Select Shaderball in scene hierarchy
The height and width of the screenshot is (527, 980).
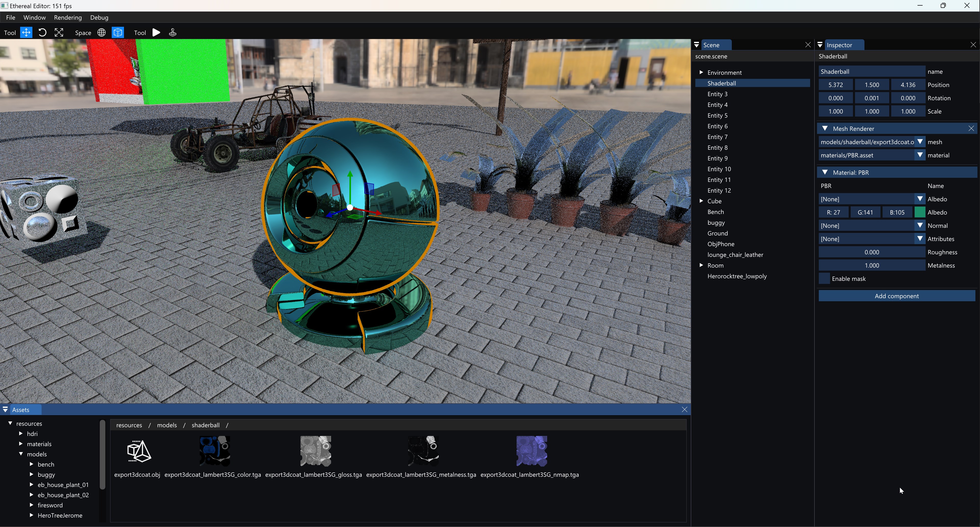(x=752, y=83)
